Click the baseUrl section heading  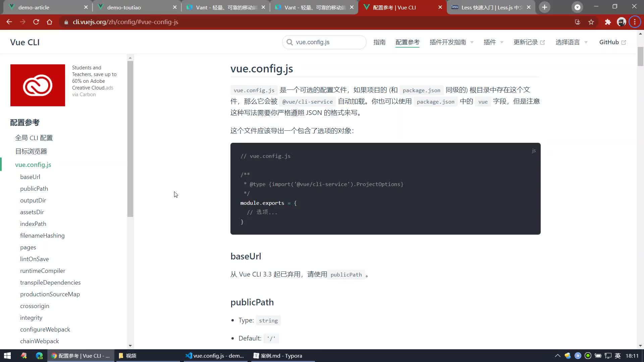(246, 256)
